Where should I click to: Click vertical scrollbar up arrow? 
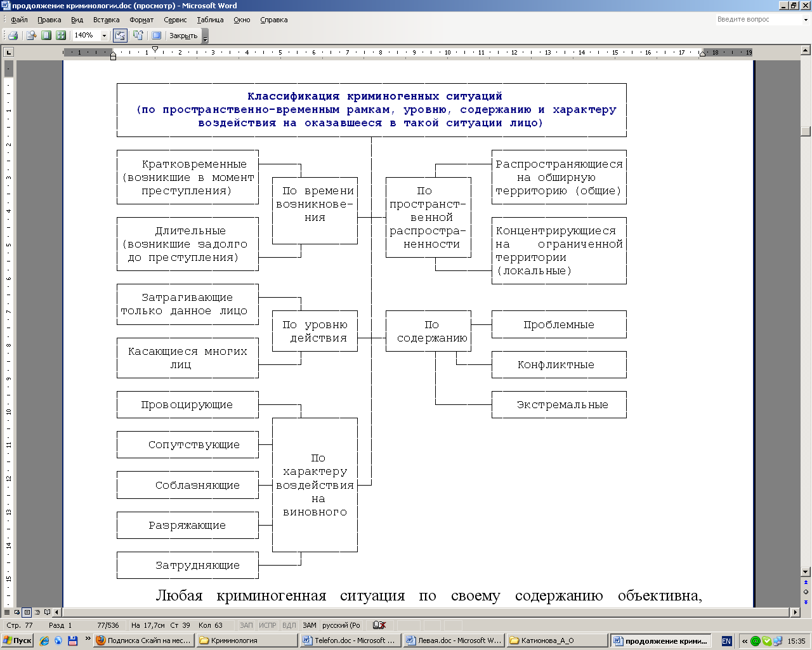tap(806, 51)
